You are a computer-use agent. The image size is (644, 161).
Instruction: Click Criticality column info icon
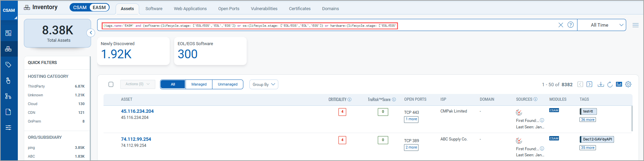(350, 99)
